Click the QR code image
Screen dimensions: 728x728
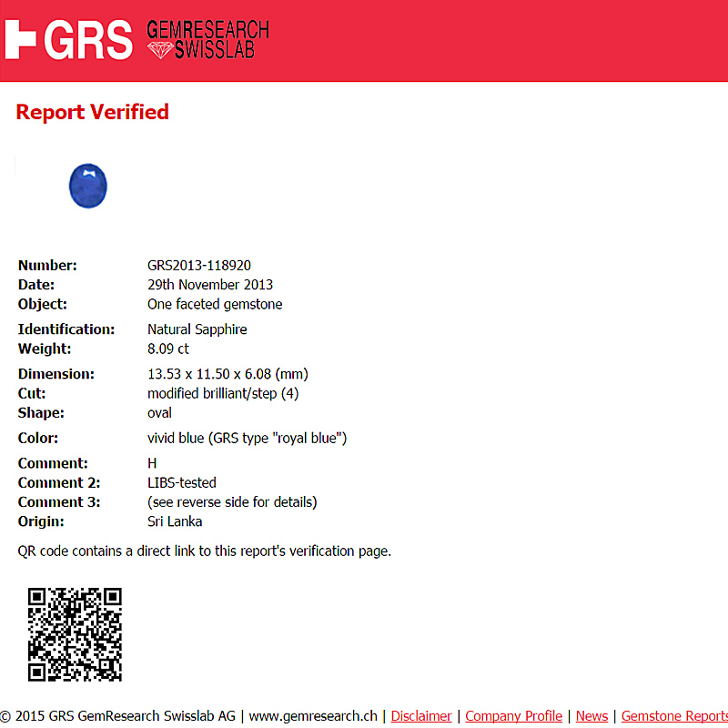click(75, 634)
